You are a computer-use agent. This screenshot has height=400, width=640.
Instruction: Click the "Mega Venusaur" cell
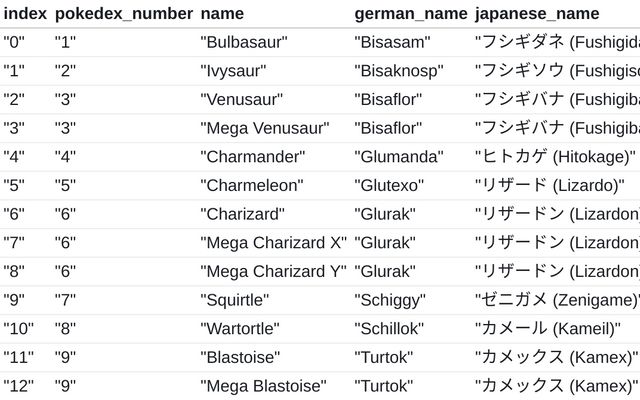click(264, 128)
